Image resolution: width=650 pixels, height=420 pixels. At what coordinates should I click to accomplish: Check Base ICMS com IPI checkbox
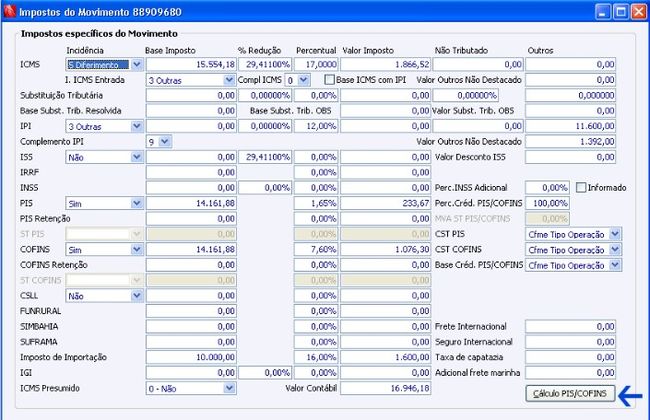coord(330,80)
